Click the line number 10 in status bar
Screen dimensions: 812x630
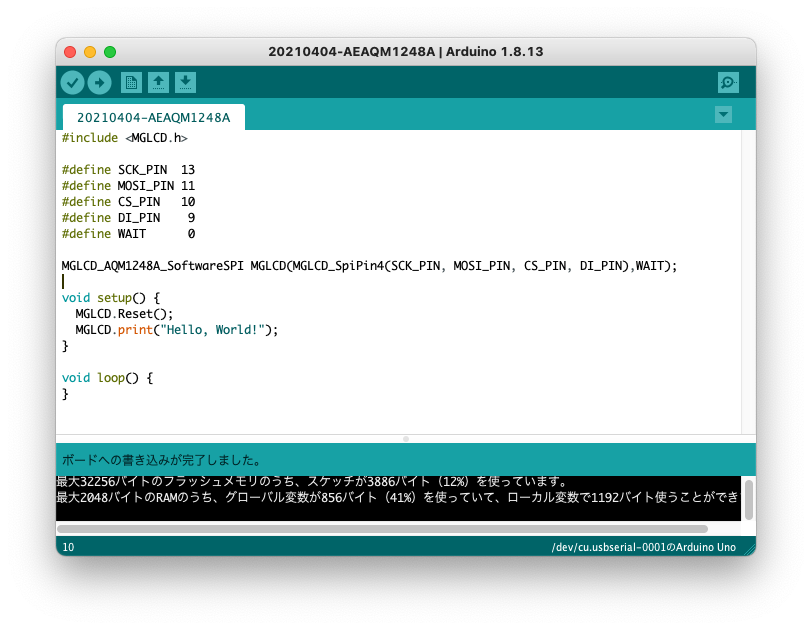tap(68, 548)
